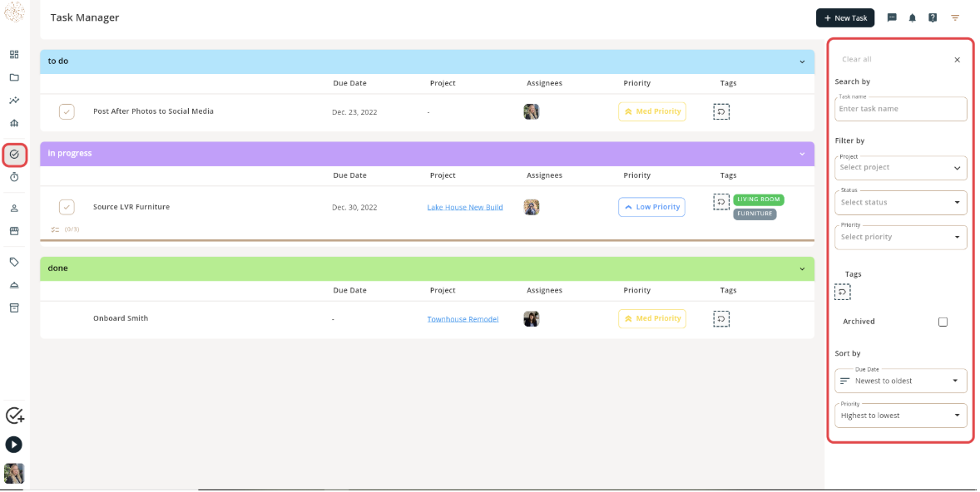The width and height of the screenshot is (980, 492).
Task: Open the Select project dropdown
Action: pos(901,168)
